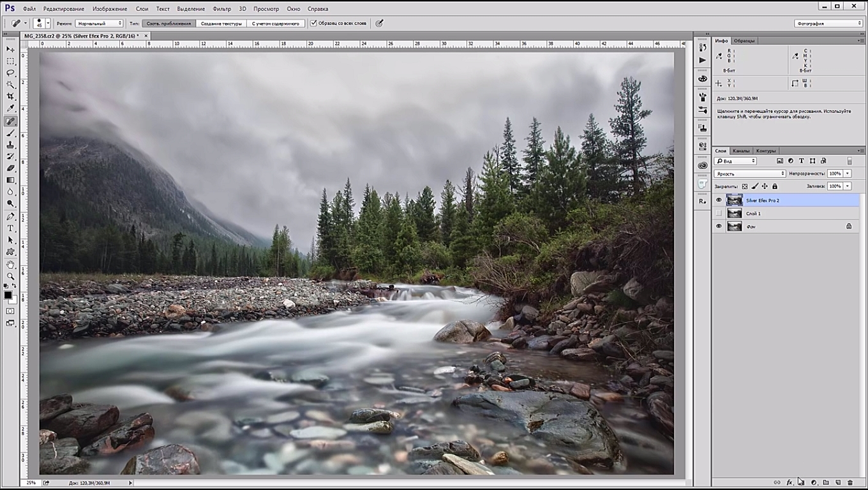The image size is (868, 490).
Task: Close the MG_2358.cr2 document tab
Action: click(x=146, y=36)
